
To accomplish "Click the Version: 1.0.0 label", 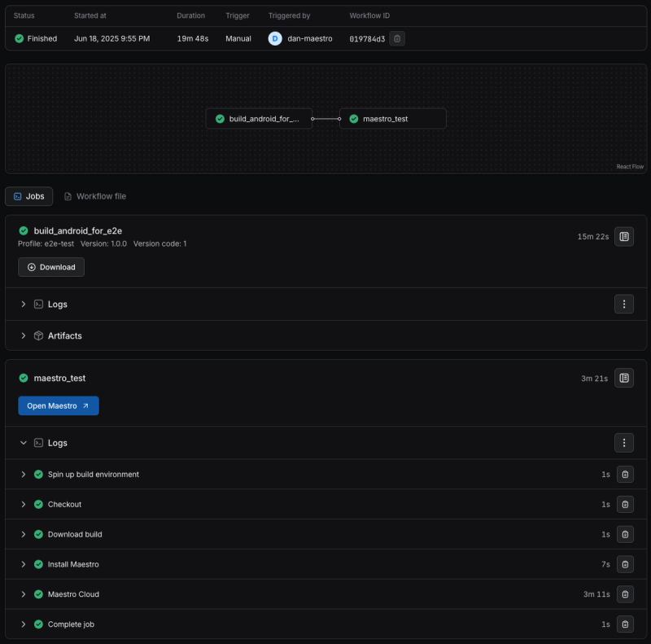I will pos(103,244).
